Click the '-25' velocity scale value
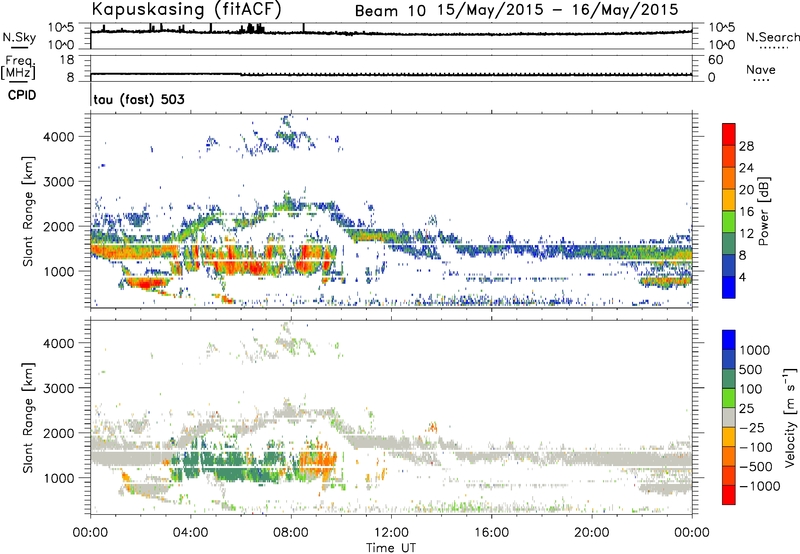This screenshot has height=554, width=800. pos(753,427)
